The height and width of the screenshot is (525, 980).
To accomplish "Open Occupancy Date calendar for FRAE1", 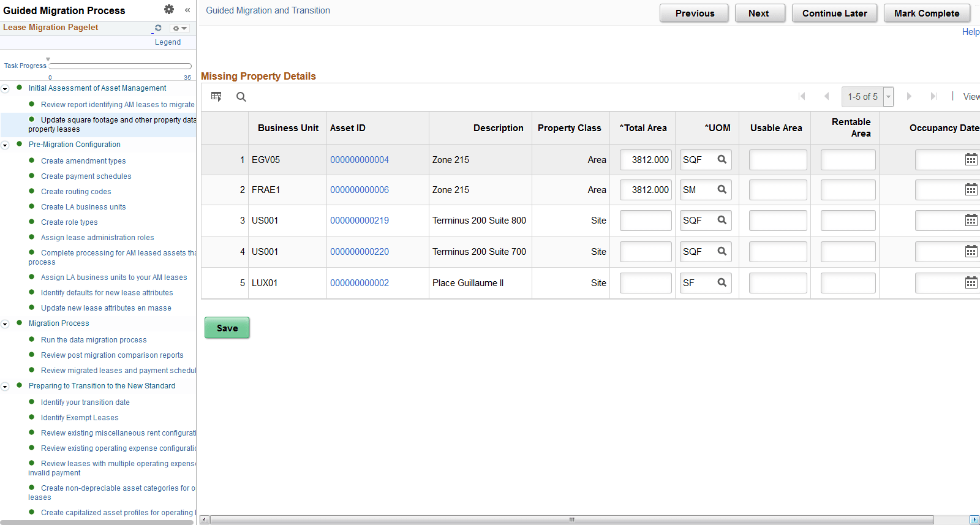I will (x=971, y=189).
